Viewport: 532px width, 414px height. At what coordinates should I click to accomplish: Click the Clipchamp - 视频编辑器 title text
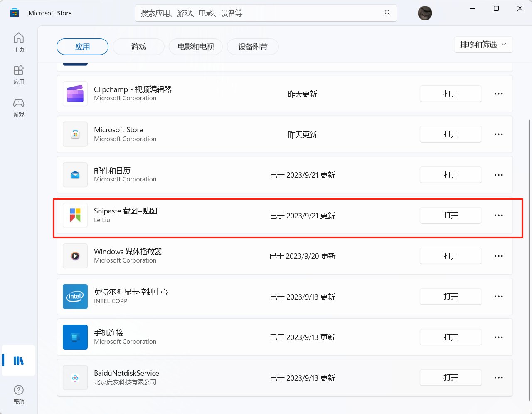click(x=133, y=89)
